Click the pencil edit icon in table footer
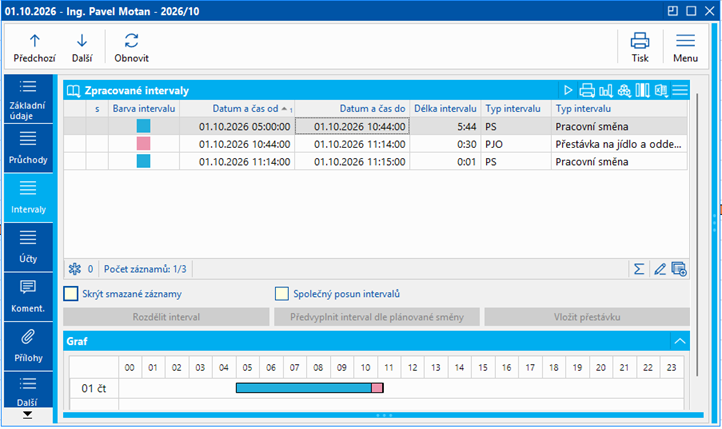Viewport: 722px width, 429px height. coord(659,269)
